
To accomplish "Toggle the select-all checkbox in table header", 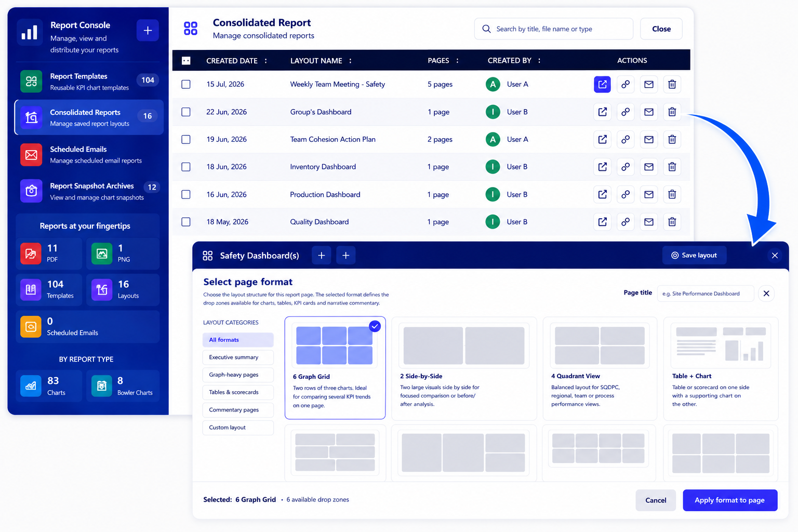I will [186, 61].
